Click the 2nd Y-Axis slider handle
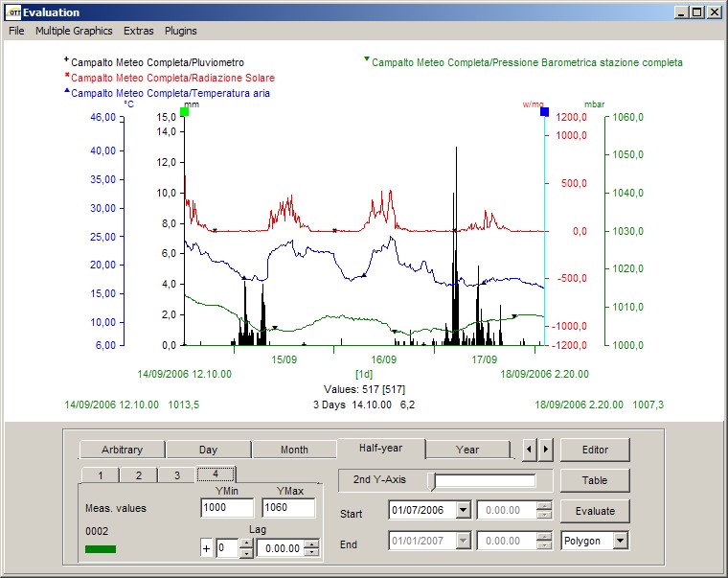 tap(432, 481)
